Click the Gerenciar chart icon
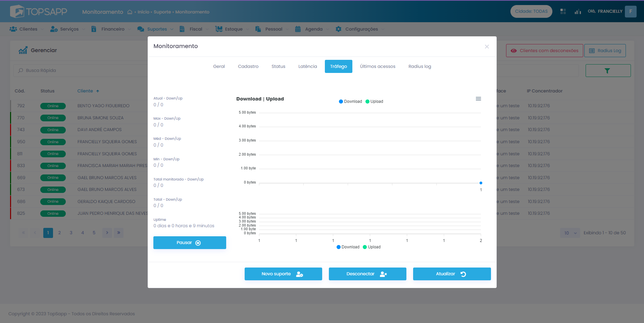The width and height of the screenshot is (644, 323). click(x=23, y=50)
